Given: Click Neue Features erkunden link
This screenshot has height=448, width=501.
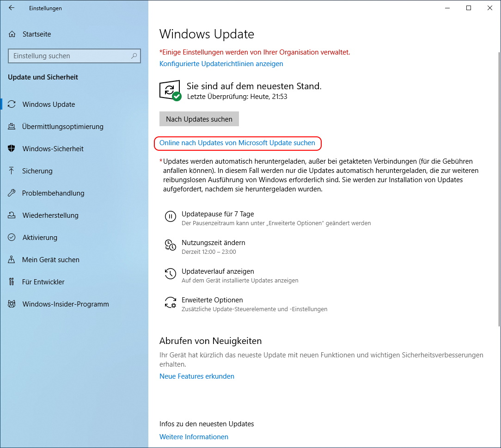Looking at the screenshot, I should click(x=197, y=376).
